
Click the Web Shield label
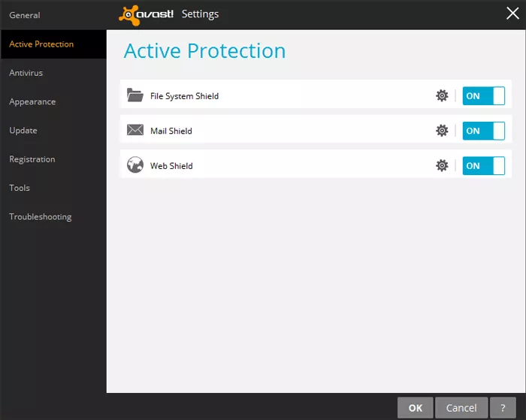tap(171, 166)
